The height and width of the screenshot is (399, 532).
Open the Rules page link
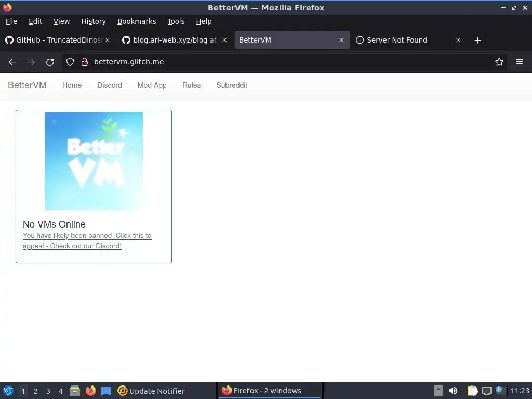pyautogui.click(x=191, y=85)
